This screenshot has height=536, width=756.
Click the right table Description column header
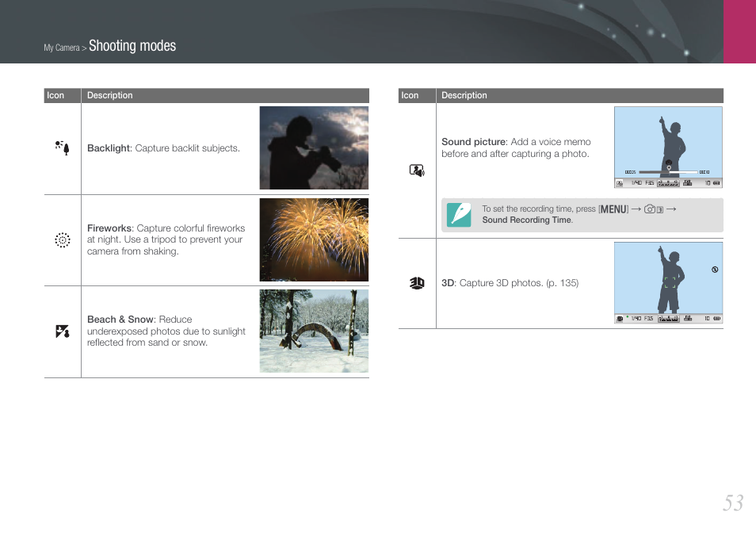coord(464,95)
